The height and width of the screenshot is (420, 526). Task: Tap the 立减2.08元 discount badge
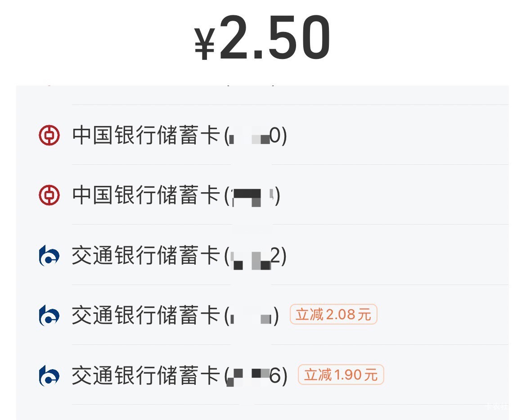click(333, 315)
